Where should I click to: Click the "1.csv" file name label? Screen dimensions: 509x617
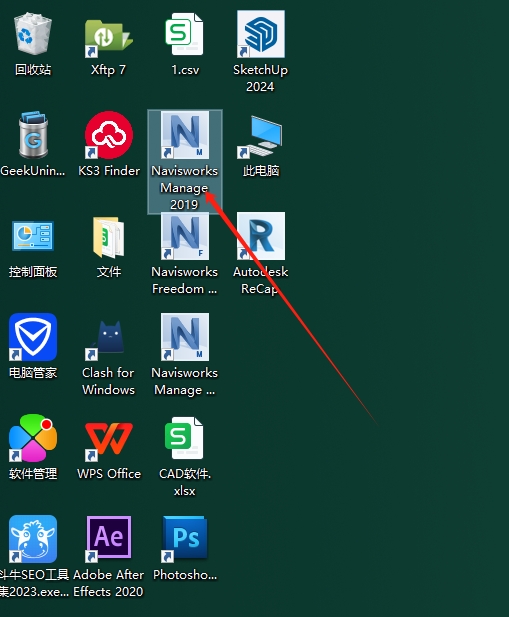(x=185, y=70)
